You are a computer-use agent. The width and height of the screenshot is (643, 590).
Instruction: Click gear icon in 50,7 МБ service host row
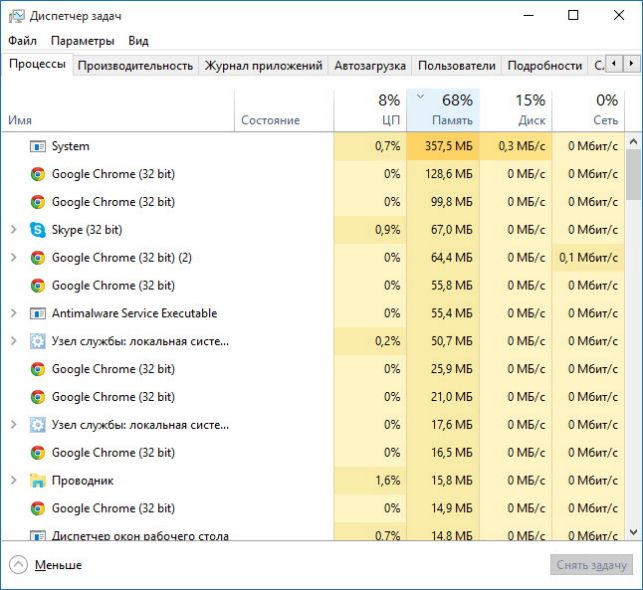point(38,341)
